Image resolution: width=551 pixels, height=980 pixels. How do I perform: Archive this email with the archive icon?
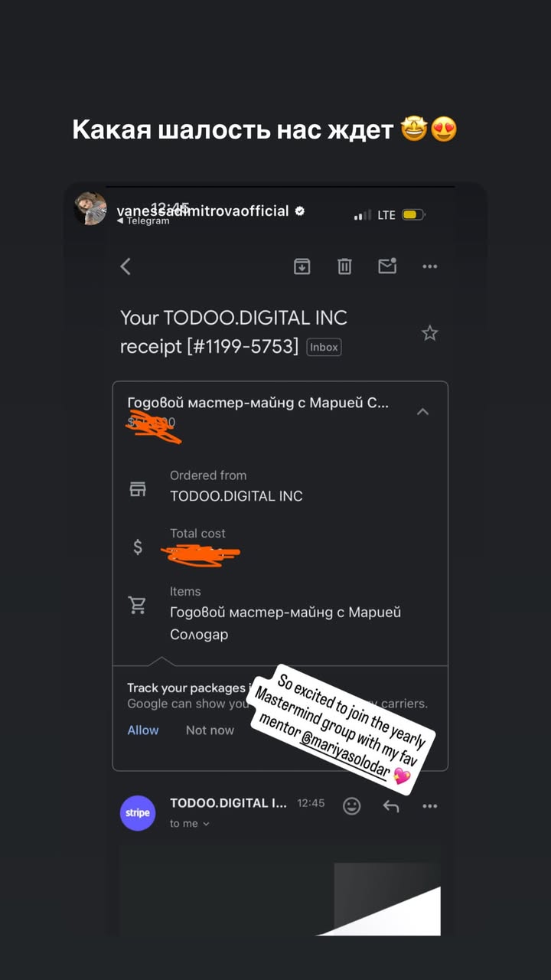(302, 266)
